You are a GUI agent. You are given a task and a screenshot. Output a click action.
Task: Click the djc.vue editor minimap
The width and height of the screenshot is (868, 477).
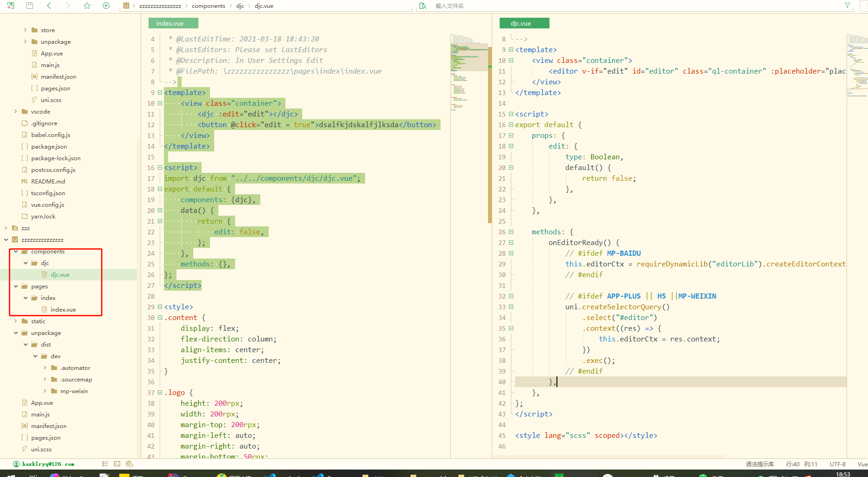point(857,65)
